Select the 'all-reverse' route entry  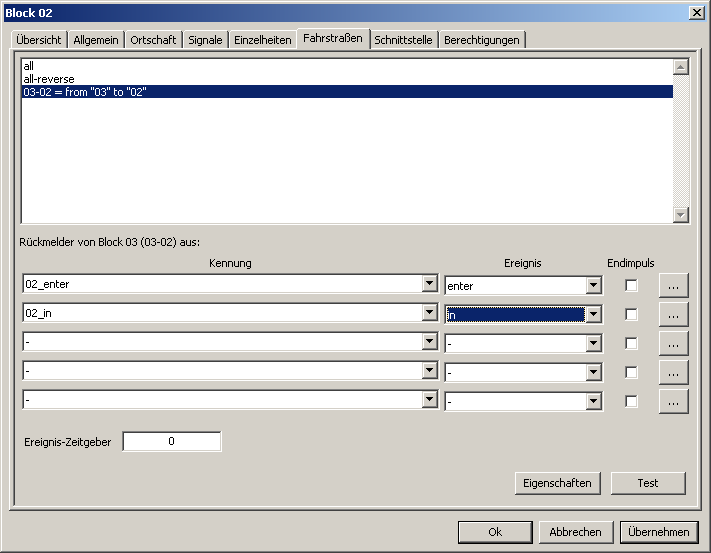[x=49, y=79]
